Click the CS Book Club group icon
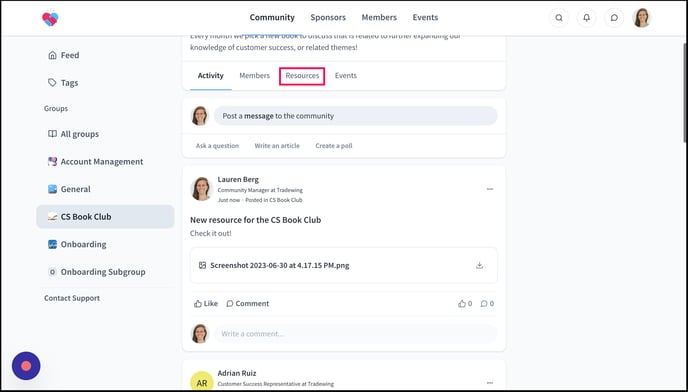Viewport: 688px width, 392px height. coord(52,217)
